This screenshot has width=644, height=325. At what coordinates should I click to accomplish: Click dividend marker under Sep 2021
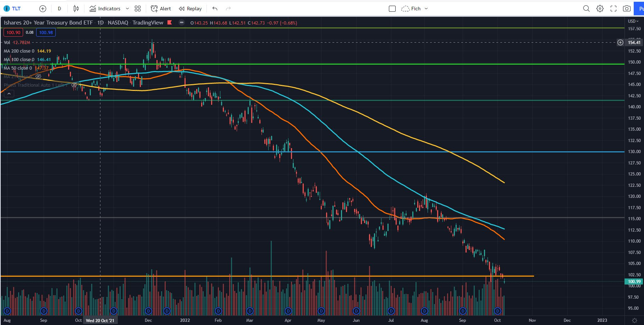tap(44, 311)
